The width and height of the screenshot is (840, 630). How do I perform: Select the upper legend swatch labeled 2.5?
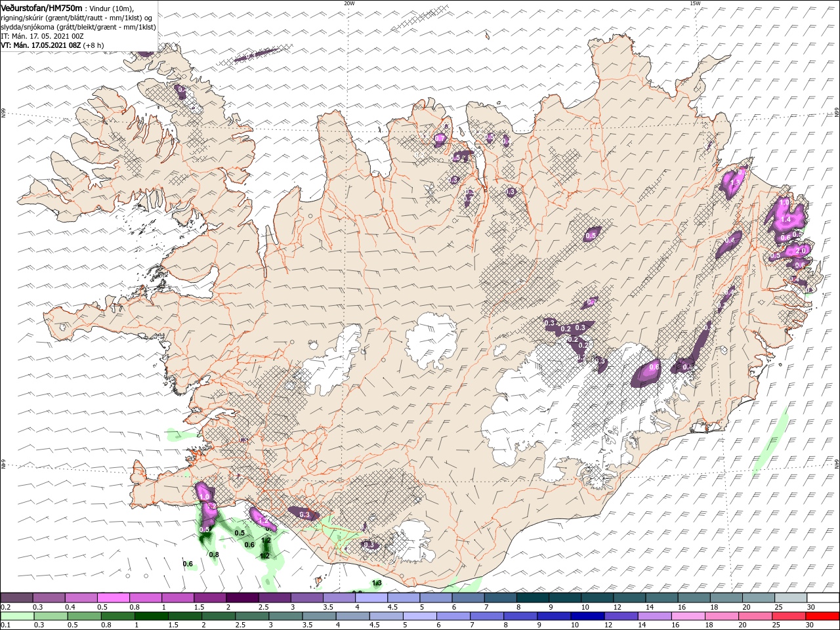(x=274, y=597)
